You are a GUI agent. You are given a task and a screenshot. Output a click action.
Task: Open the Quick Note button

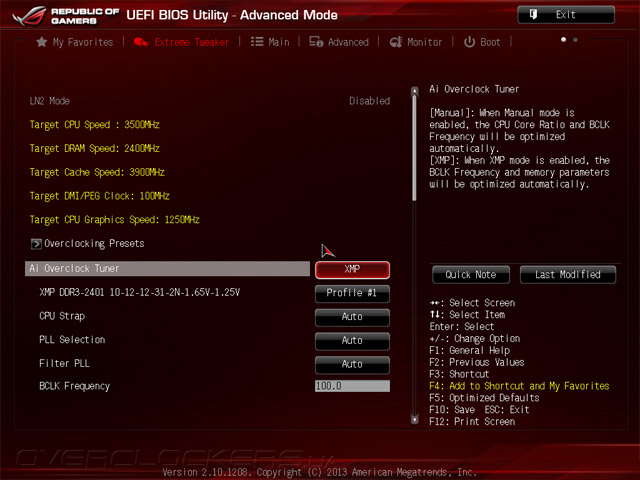click(x=471, y=275)
